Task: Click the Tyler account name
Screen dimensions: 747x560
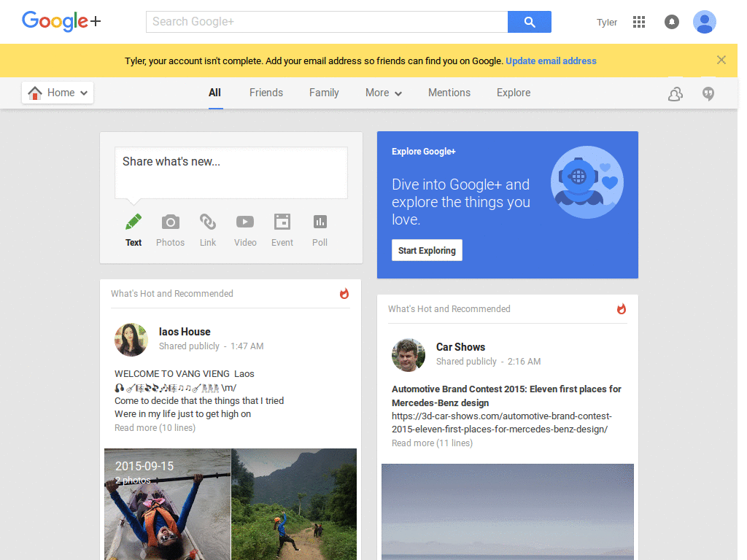Action: [606, 23]
